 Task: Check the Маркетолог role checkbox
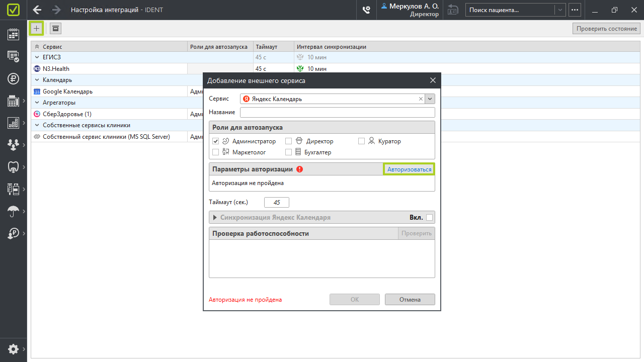(216, 152)
